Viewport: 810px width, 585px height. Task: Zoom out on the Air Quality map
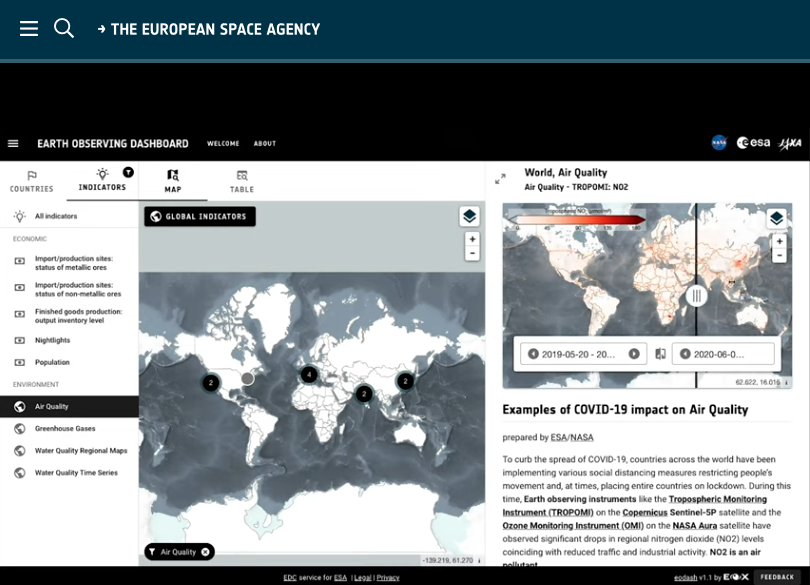[776, 255]
